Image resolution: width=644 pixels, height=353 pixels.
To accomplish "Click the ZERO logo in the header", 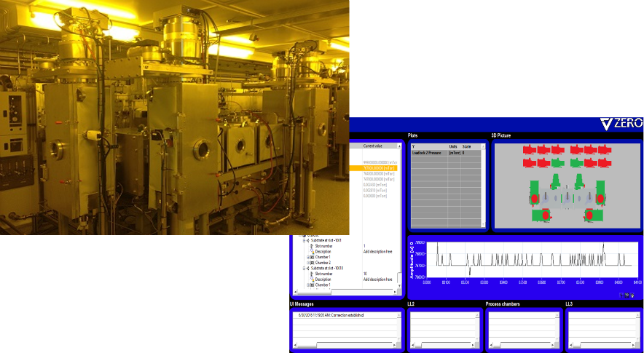I will (616, 124).
